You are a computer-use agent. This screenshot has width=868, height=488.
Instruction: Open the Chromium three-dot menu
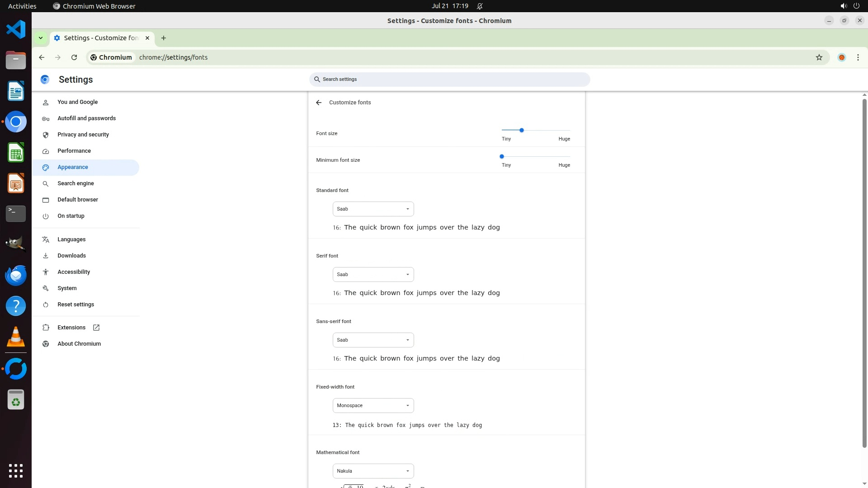point(858,57)
